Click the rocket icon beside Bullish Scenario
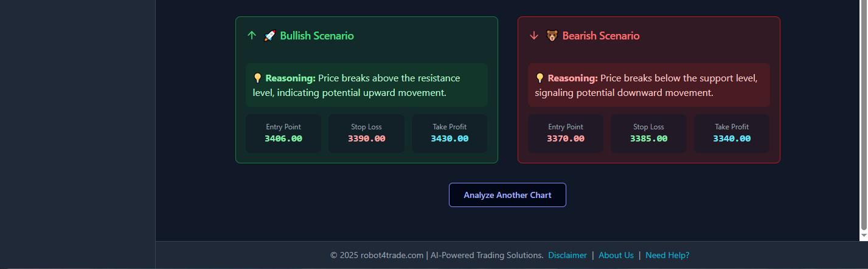The width and height of the screenshot is (868, 269). pyautogui.click(x=270, y=36)
